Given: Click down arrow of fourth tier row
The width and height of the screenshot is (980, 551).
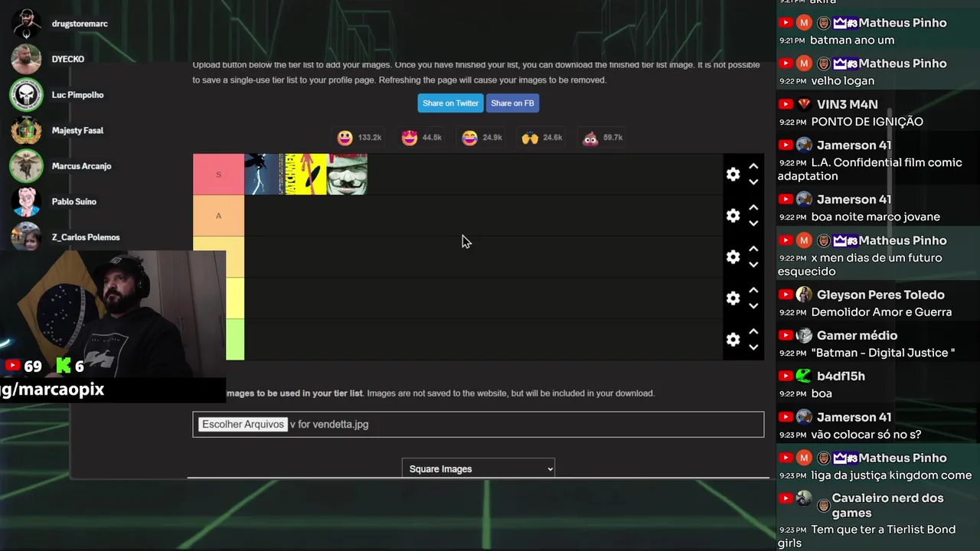Looking at the screenshot, I should (753, 306).
